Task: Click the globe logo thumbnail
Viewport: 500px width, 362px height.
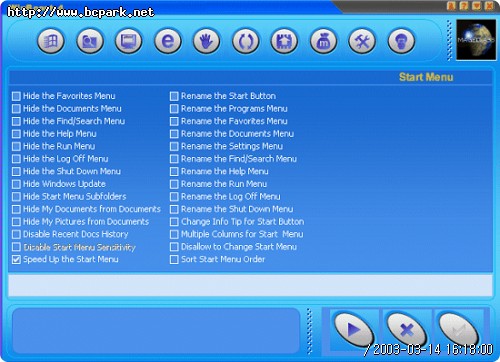Action: tap(476, 40)
